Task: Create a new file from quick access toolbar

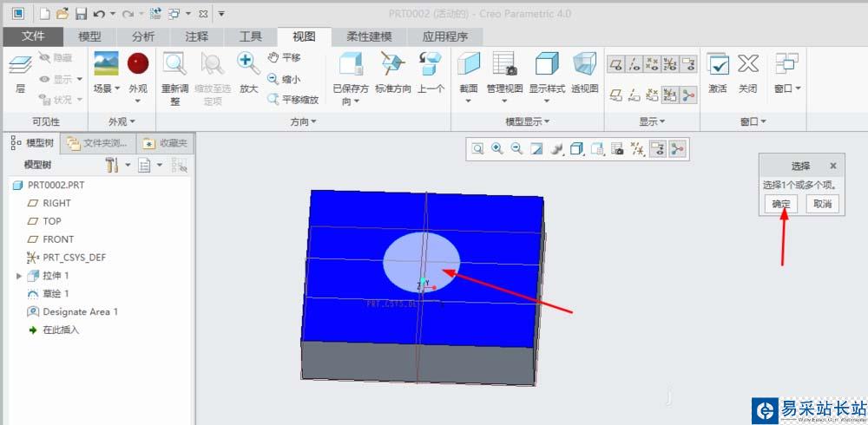Action: click(x=46, y=13)
